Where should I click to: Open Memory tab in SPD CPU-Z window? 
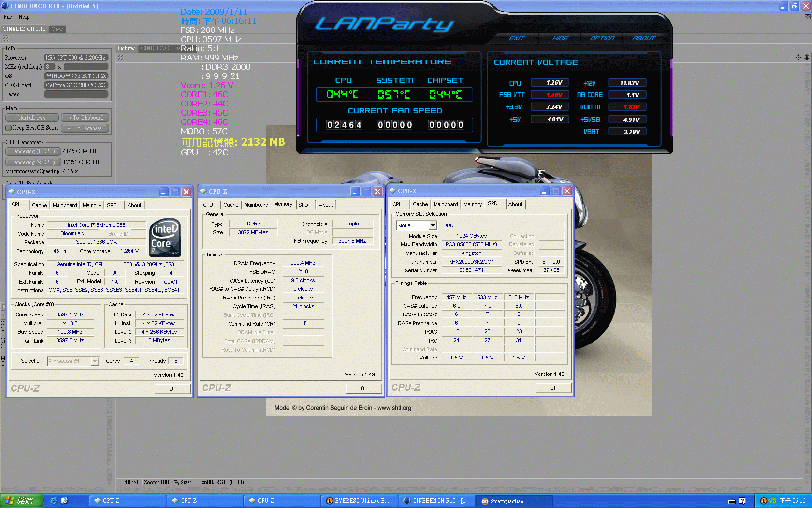(x=473, y=204)
